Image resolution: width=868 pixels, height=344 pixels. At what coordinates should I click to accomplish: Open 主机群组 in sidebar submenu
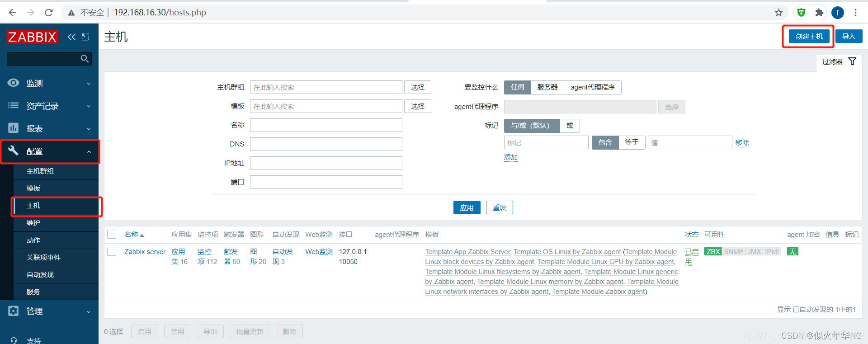40,171
